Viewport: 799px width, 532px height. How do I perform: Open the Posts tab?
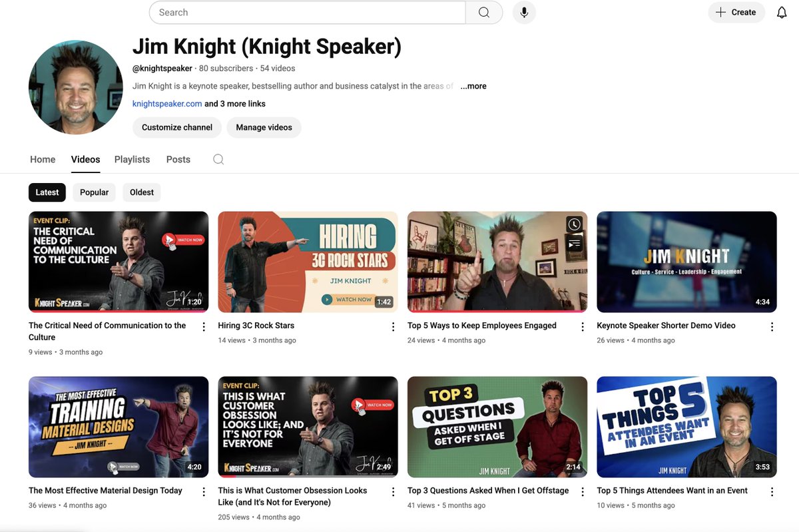(x=178, y=160)
